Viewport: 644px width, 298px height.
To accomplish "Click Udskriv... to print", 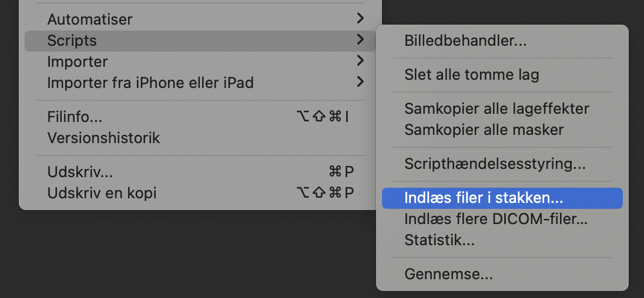I will (80, 172).
